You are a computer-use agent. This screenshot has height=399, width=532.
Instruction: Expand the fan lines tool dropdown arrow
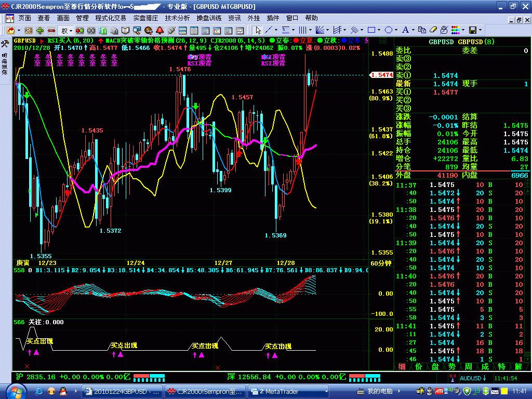(327, 30)
